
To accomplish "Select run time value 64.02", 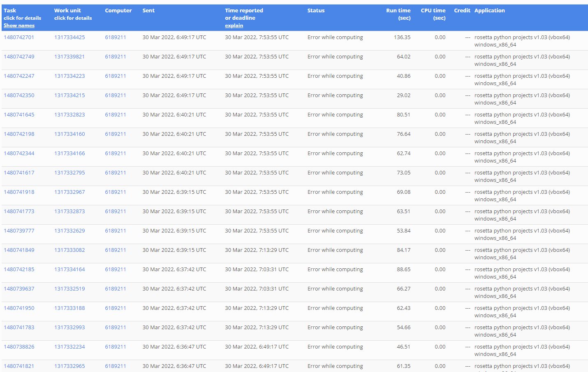I will pyautogui.click(x=403, y=56).
